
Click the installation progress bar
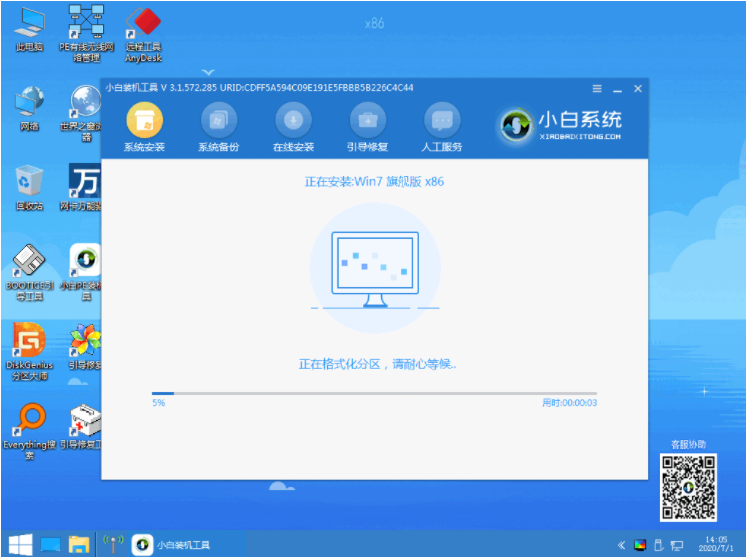click(x=374, y=393)
